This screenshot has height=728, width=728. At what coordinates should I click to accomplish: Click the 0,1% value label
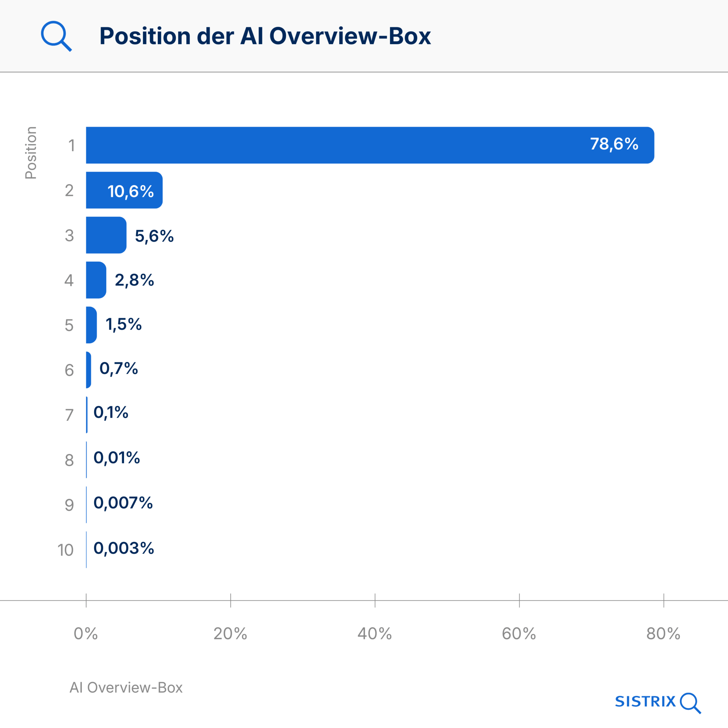111,413
